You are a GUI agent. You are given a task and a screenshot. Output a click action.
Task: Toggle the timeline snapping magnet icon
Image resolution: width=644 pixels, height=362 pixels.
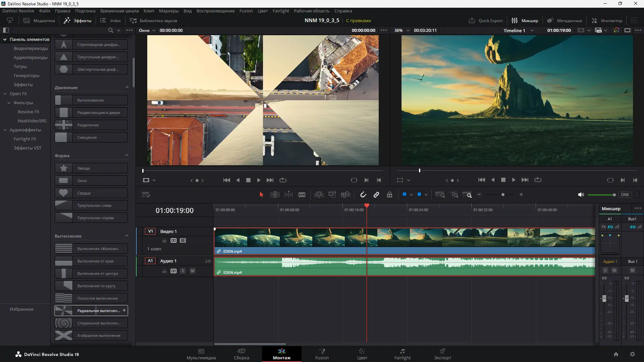[363, 195]
